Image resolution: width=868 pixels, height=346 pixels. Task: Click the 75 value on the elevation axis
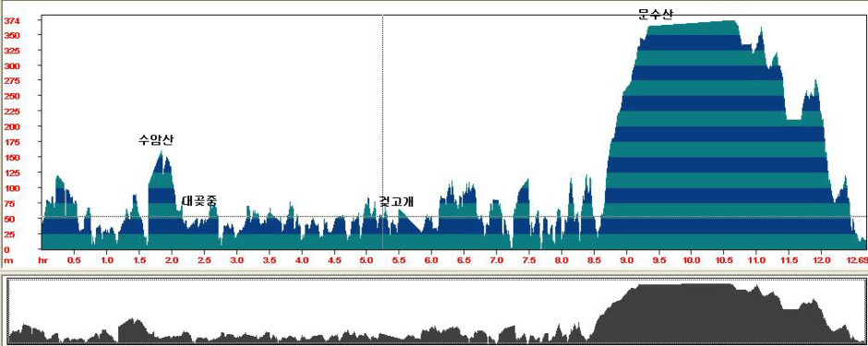pos(9,203)
